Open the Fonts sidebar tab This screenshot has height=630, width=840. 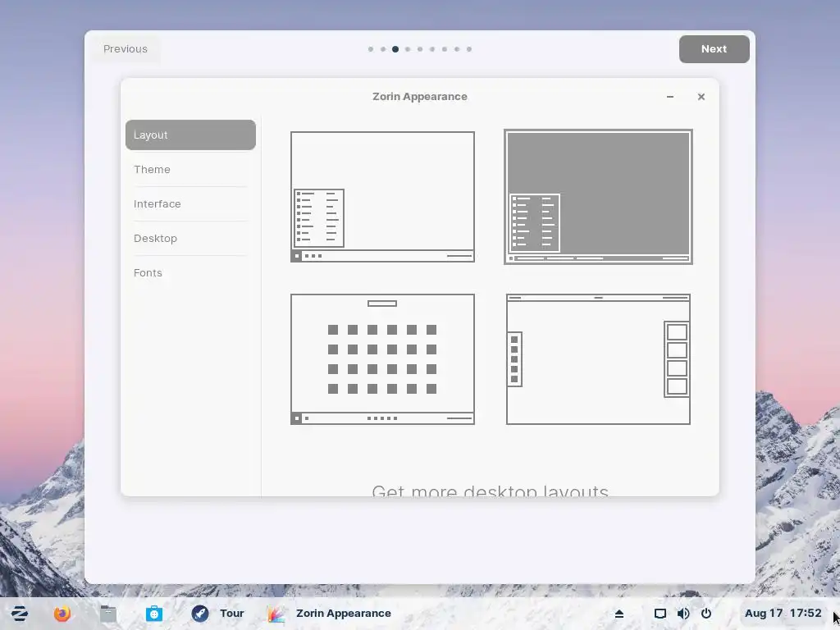(x=190, y=272)
